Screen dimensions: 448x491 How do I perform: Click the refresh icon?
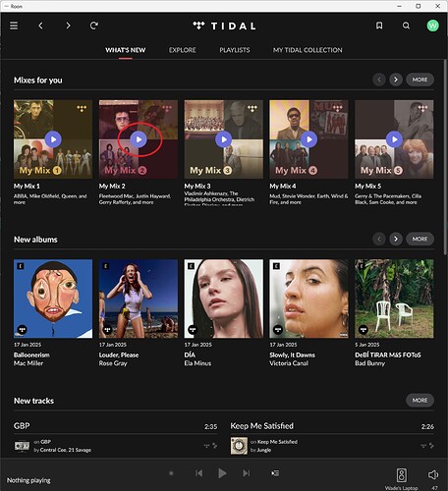(x=94, y=26)
